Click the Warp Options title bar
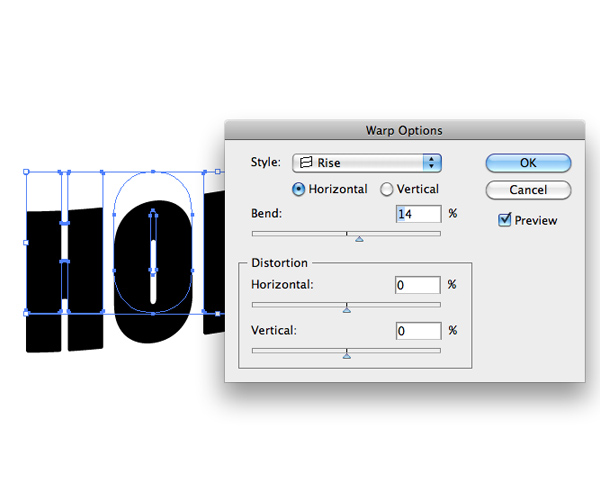The image size is (600, 504). 404,130
